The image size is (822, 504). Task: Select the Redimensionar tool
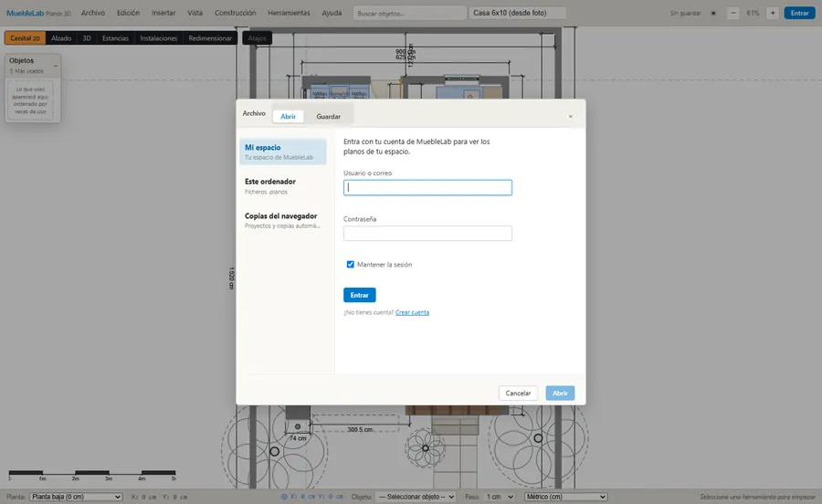click(210, 38)
